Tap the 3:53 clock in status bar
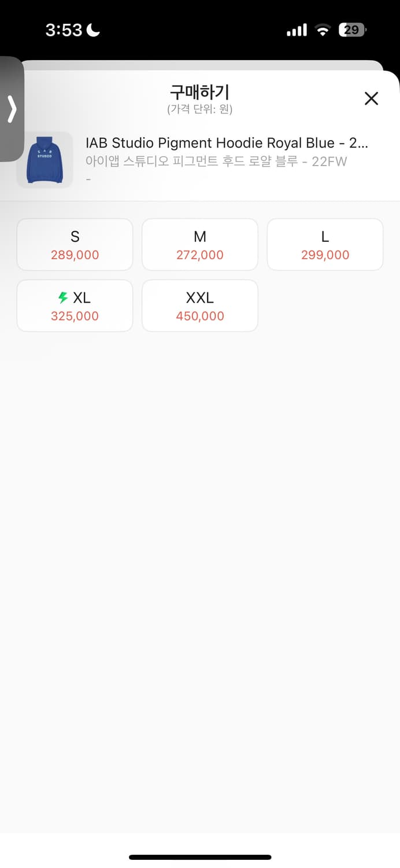 tap(64, 30)
